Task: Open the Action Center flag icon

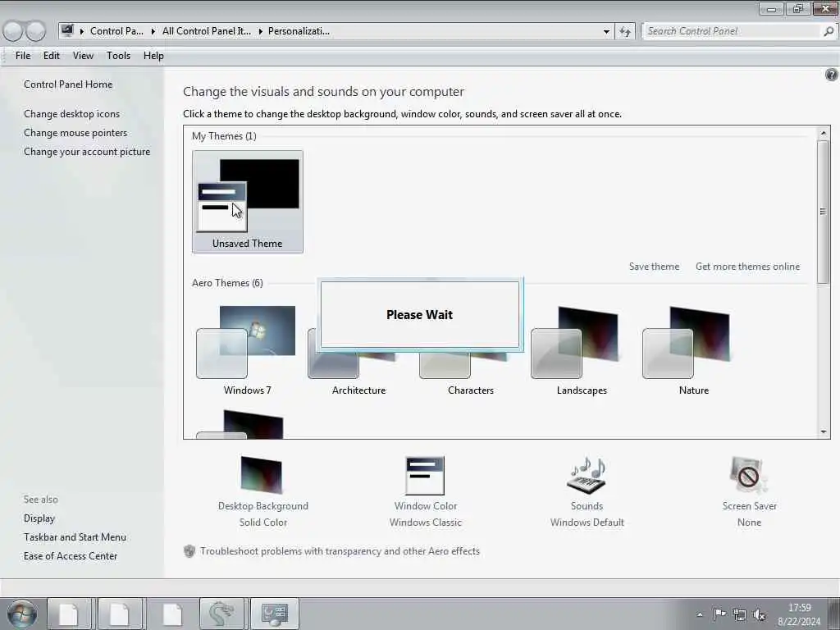Action: click(x=719, y=614)
